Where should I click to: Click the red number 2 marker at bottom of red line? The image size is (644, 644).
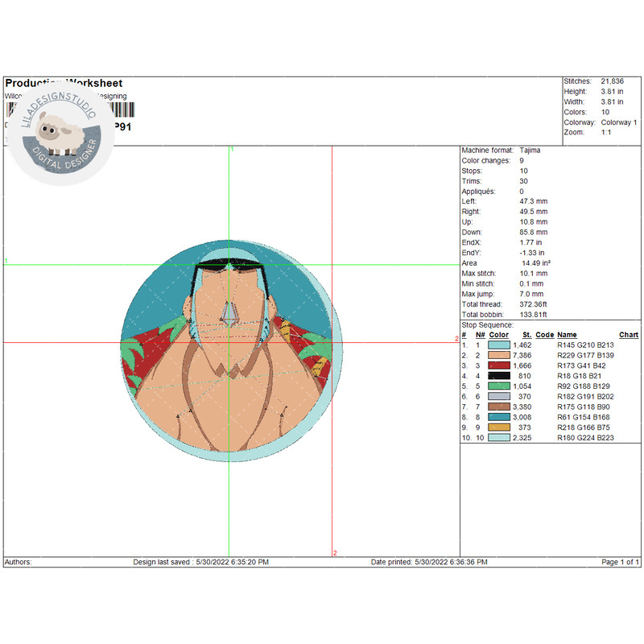pos(335,553)
